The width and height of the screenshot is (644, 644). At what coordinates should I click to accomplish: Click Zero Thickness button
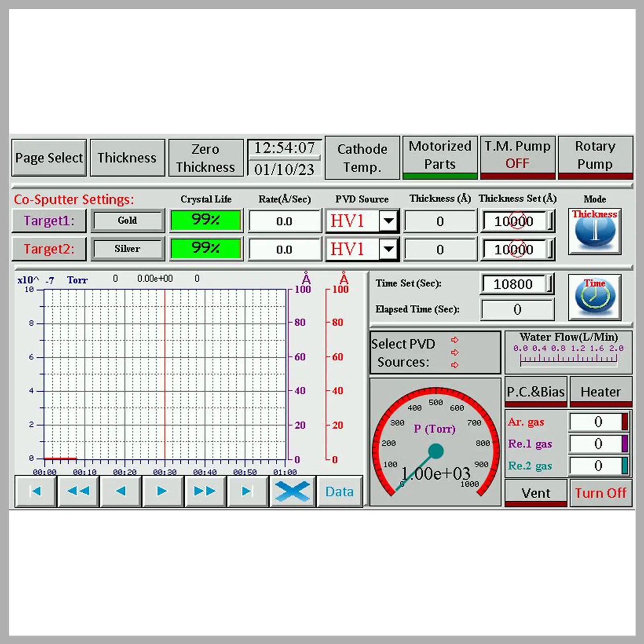[206, 158]
